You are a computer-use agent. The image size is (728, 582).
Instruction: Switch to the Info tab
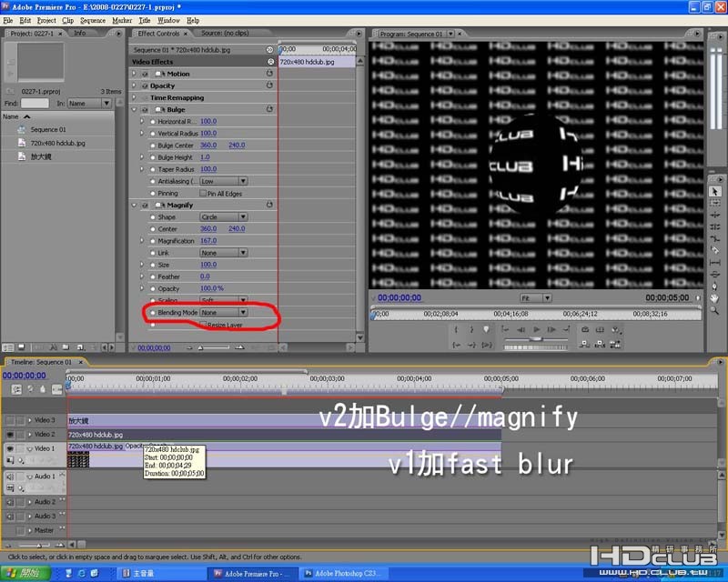[x=80, y=33]
